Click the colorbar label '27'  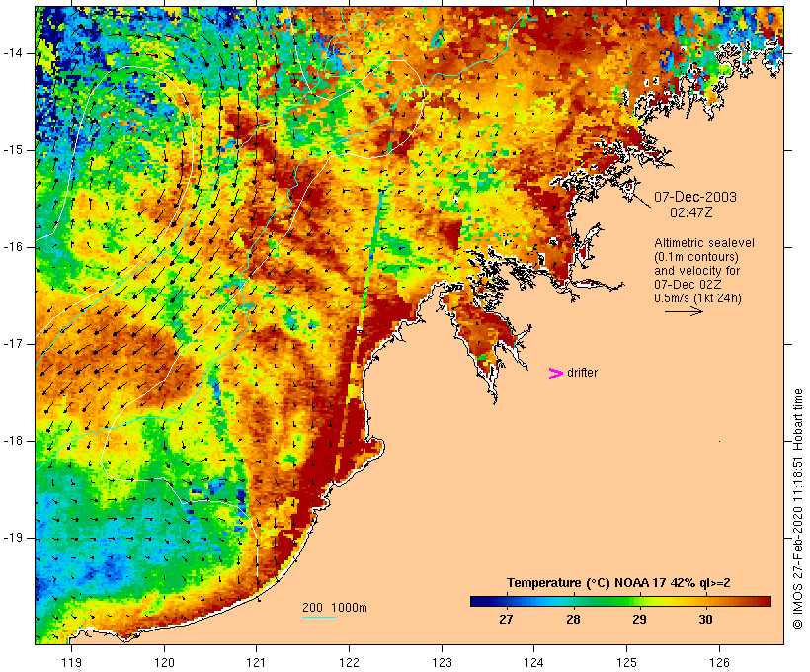tap(506, 619)
